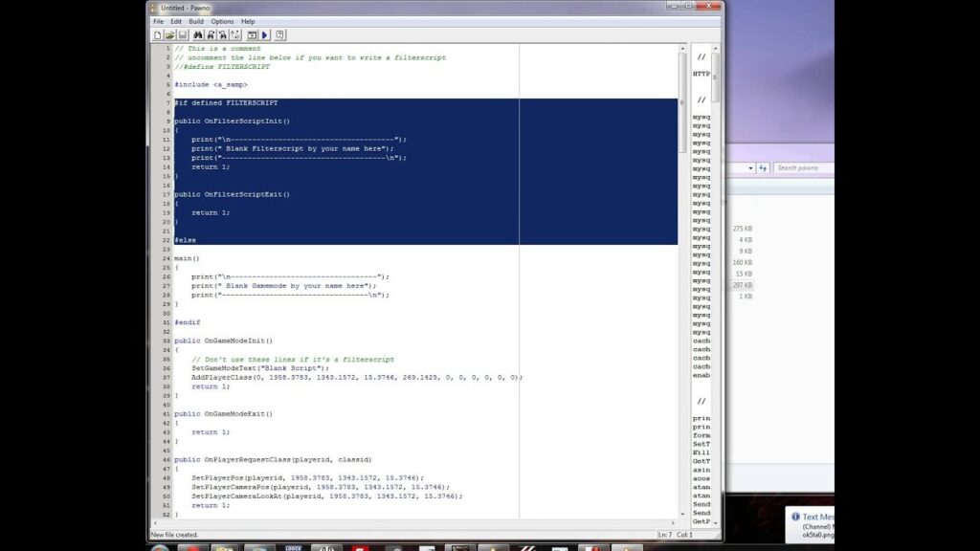This screenshot has width=980, height=551.
Task: Click the New file toolbar icon
Action: (158, 35)
